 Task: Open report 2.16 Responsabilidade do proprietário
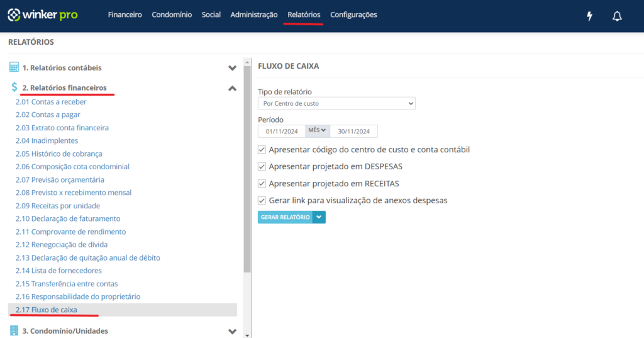78,296
